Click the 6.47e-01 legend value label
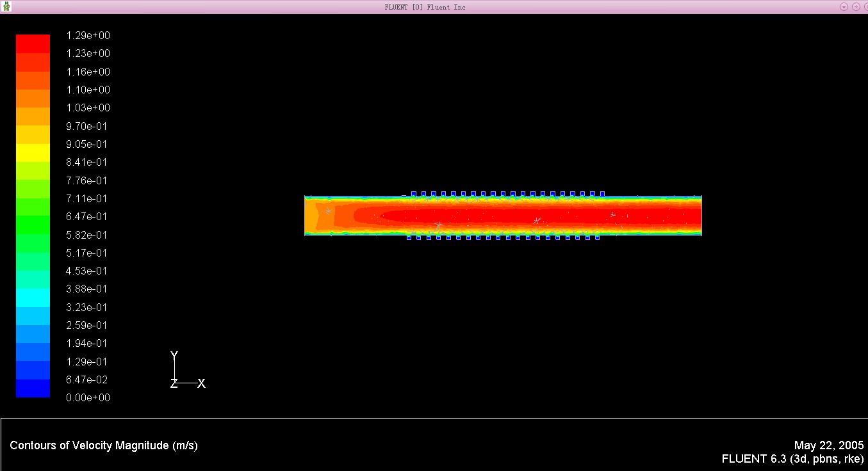Viewport: 868px width, 471px height. point(88,216)
